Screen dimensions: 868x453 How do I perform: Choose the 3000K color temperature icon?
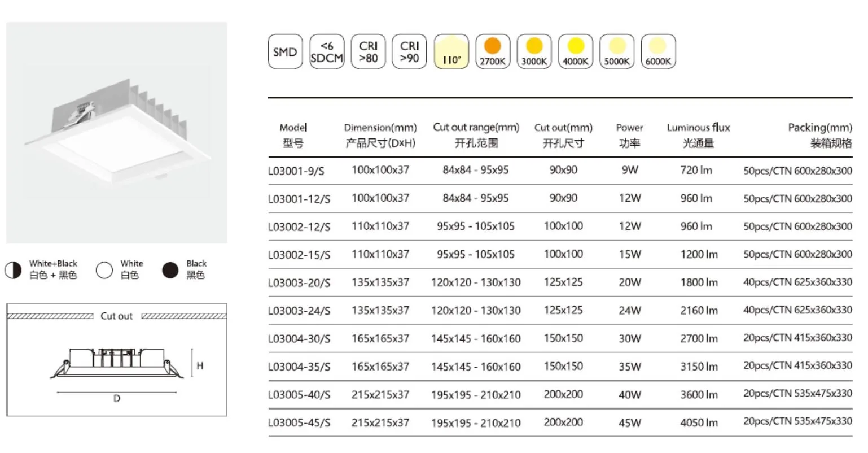pos(534,52)
